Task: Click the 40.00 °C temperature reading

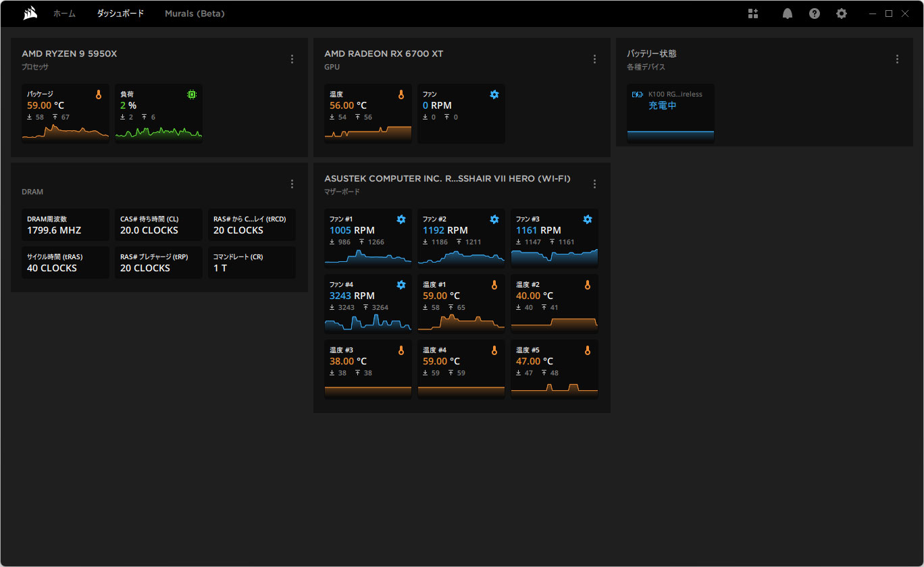Action: pyautogui.click(x=535, y=296)
